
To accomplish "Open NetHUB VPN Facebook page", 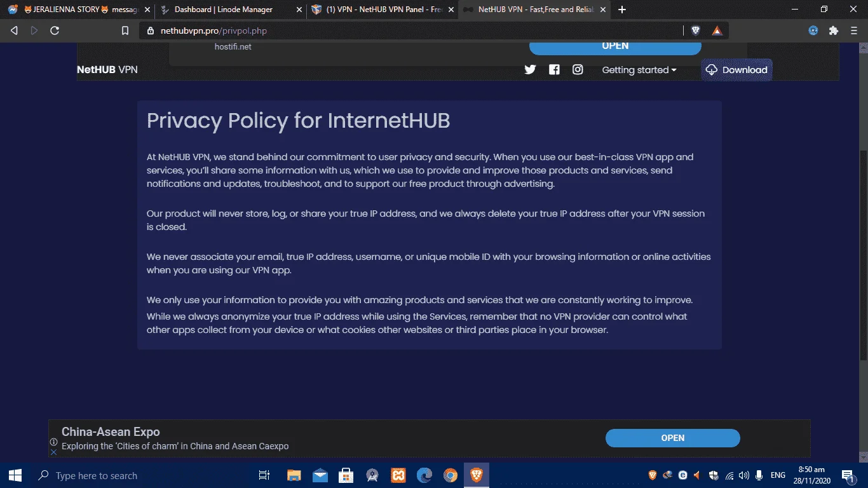I will (x=554, y=70).
